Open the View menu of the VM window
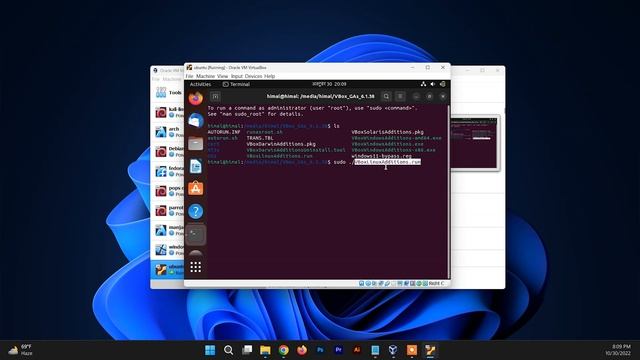The image size is (640, 360). pyautogui.click(x=222, y=76)
